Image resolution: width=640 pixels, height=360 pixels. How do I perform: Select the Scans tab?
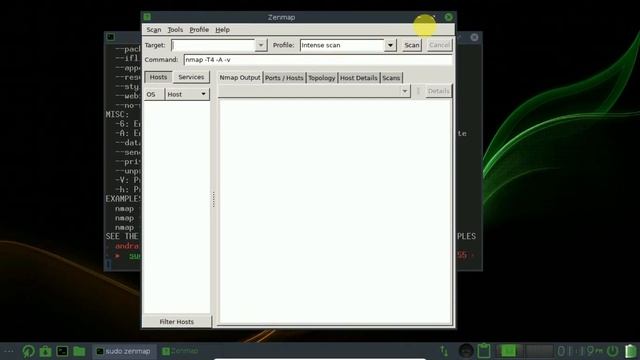pos(391,78)
